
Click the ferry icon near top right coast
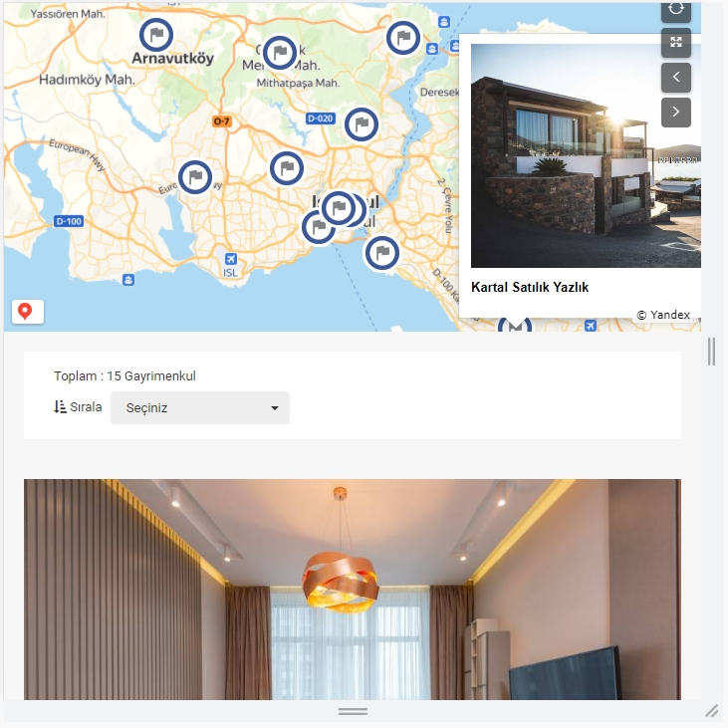point(444,21)
